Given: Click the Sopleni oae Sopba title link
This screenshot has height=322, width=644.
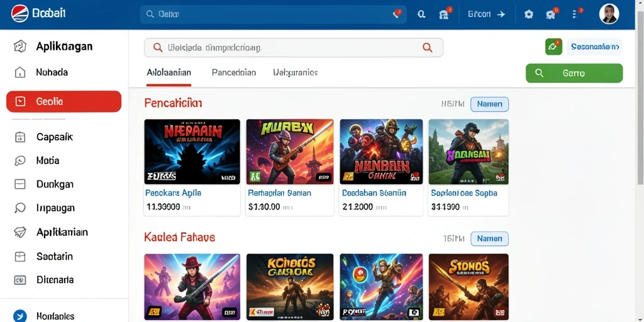Looking at the screenshot, I should pyautogui.click(x=464, y=192).
